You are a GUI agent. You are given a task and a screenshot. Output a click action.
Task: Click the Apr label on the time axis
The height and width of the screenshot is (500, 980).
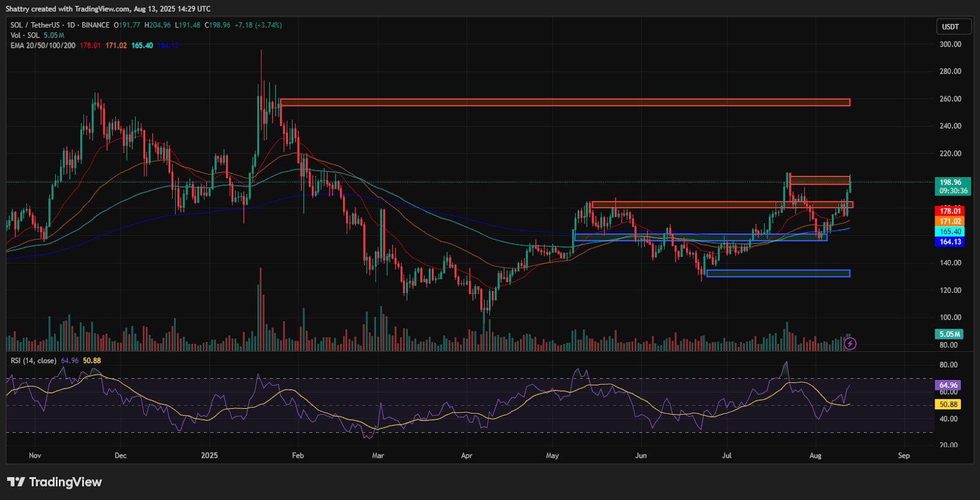467,455
